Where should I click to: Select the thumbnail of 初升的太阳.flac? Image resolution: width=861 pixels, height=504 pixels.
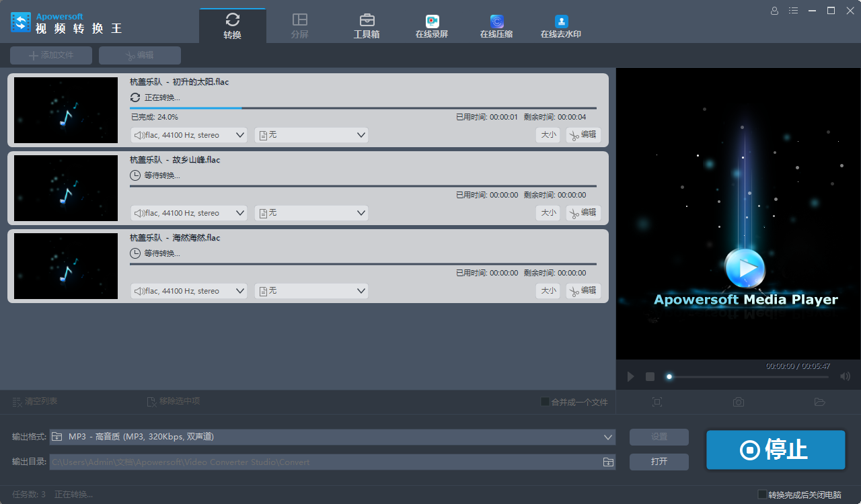point(66,110)
